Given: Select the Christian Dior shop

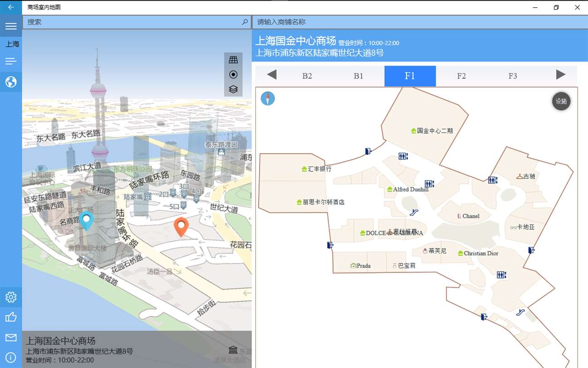Looking at the screenshot, I should (478, 254).
